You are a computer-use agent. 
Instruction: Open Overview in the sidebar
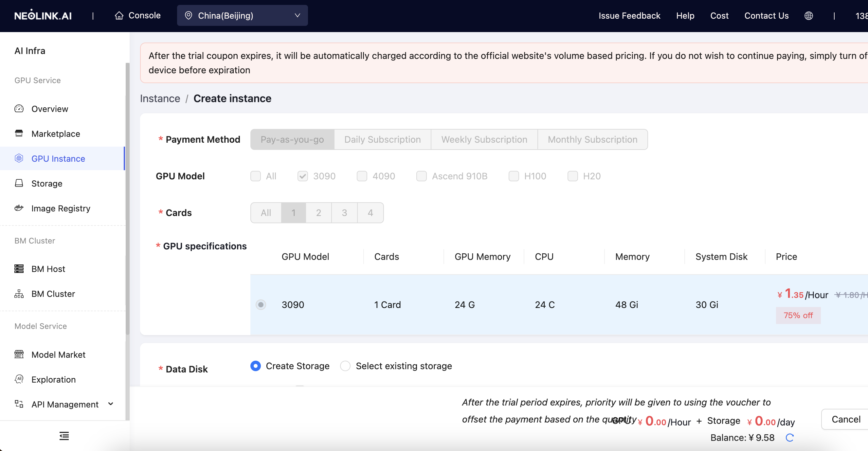[x=63, y=109]
